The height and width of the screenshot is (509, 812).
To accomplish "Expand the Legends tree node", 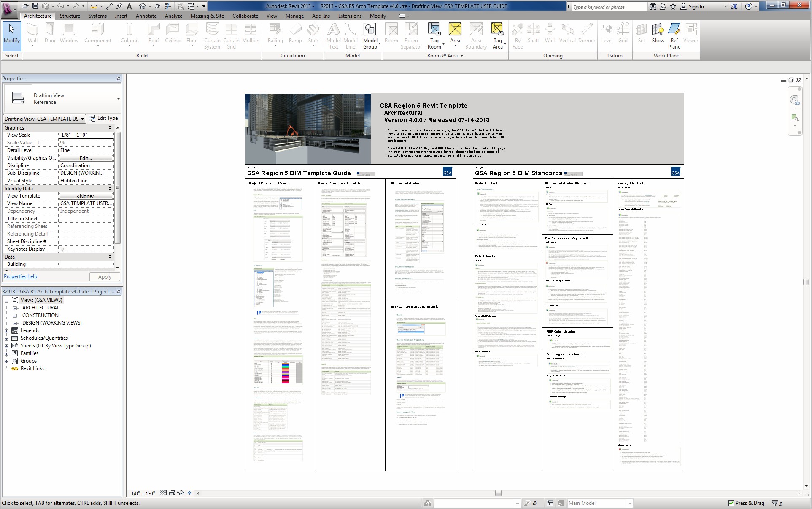I will pos(7,331).
